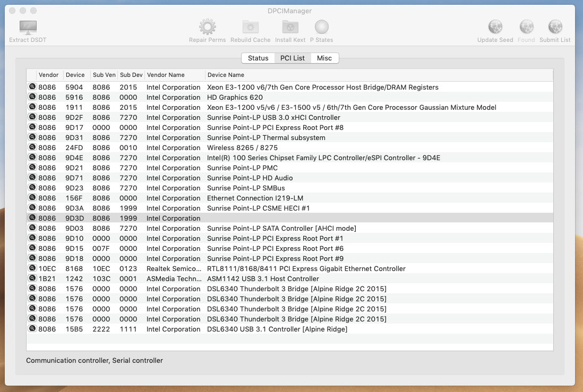This screenshot has width=583, height=392.
Task: Select DSL6340 USB 3.1 Controller row
Action: click(x=277, y=329)
